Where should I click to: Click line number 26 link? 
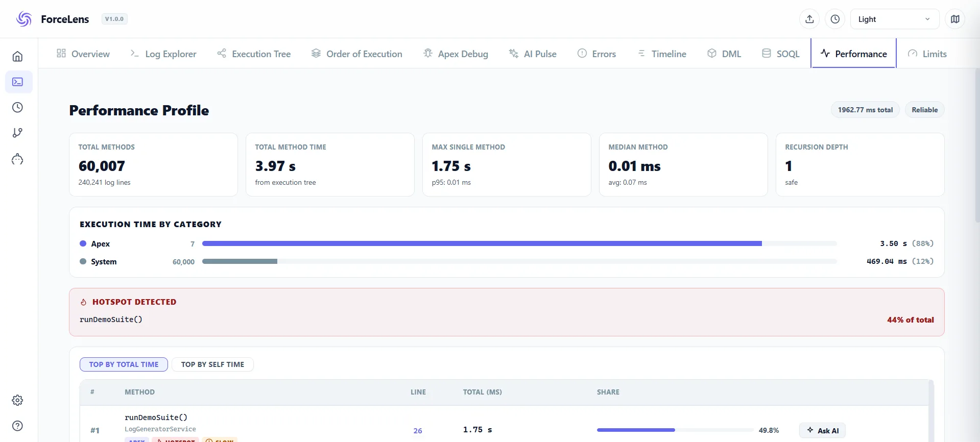point(418,431)
